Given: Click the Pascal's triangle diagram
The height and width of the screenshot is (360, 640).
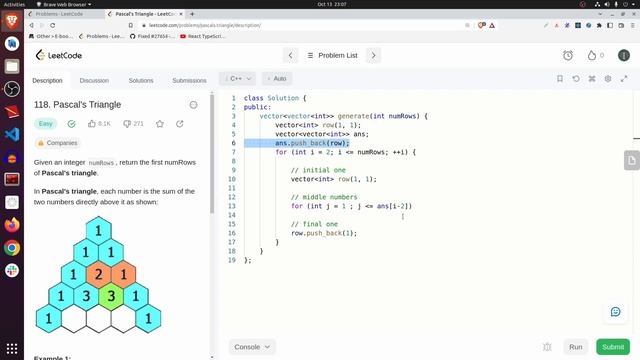Looking at the screenshot, I should tap(98, 275).
